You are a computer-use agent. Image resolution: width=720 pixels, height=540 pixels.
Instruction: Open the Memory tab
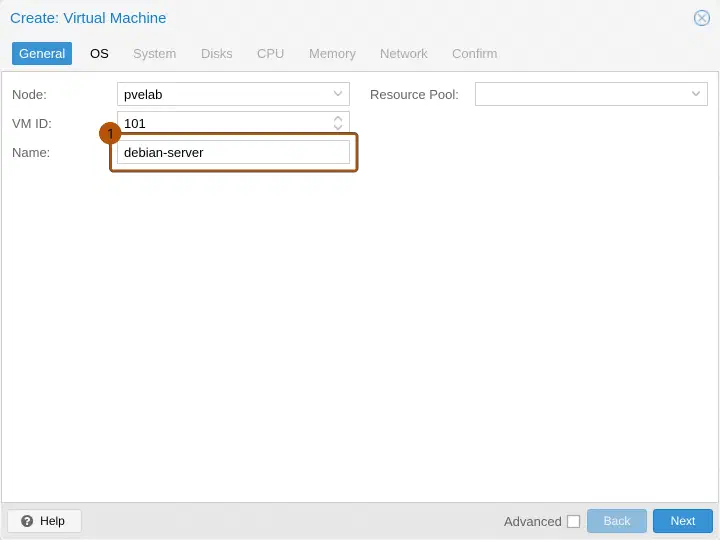tap(332, 53)
